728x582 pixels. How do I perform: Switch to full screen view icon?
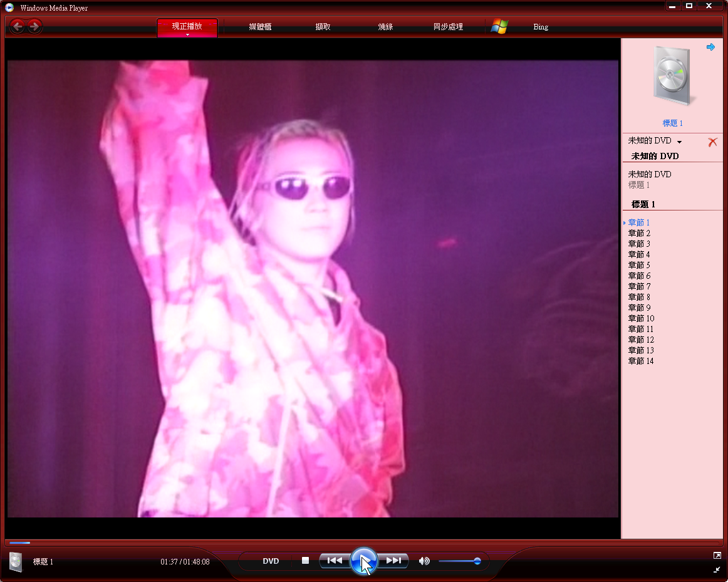717,556
